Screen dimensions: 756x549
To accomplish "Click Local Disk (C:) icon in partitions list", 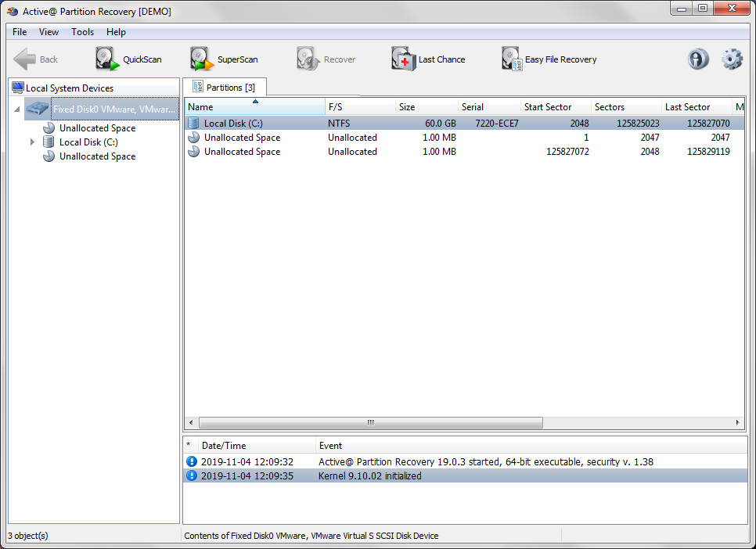I will tap(193, 124).
